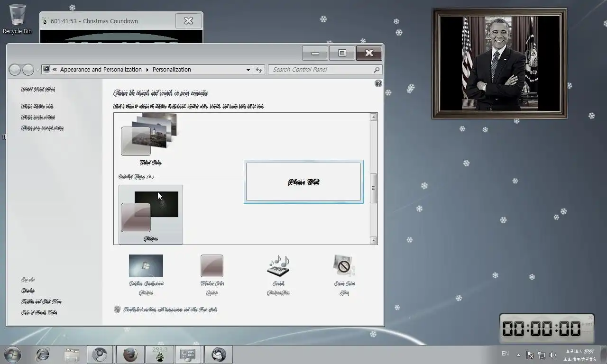Show hidden tray icons arrow
The width and height of the screenshot is (607, 364).
[518, 355]
